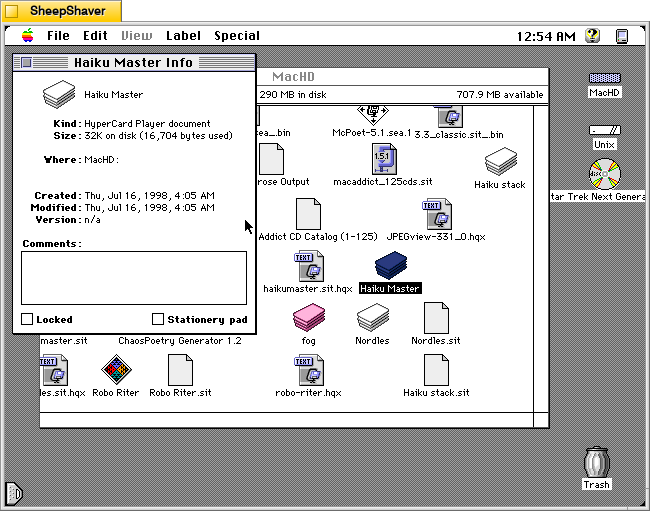Select the highlighted Haiku Master stack icon
The height and width of the screenshot is (511, 650).
pyautogui.click(x=390, y=266)
